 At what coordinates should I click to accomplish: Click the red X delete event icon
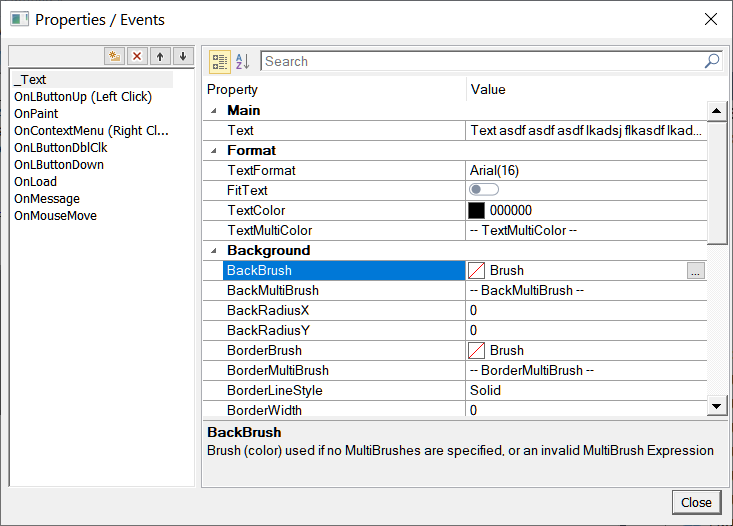pos(138,56)
